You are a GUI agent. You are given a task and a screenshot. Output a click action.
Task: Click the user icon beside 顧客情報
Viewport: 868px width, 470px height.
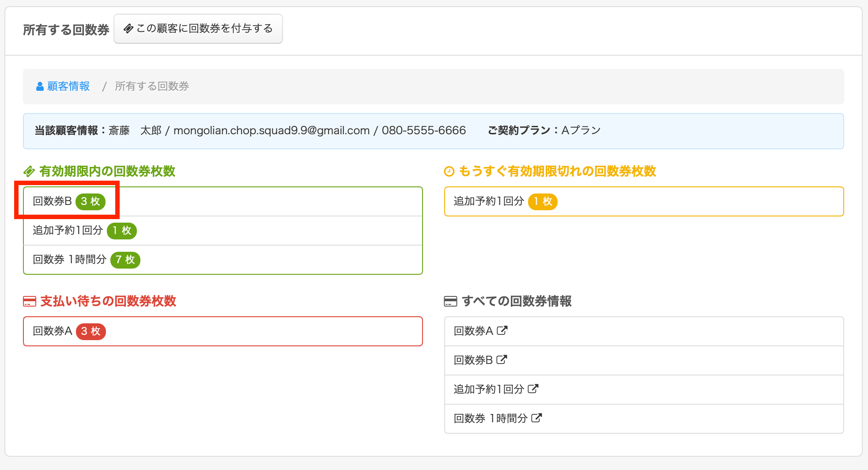tap(40, 87)
